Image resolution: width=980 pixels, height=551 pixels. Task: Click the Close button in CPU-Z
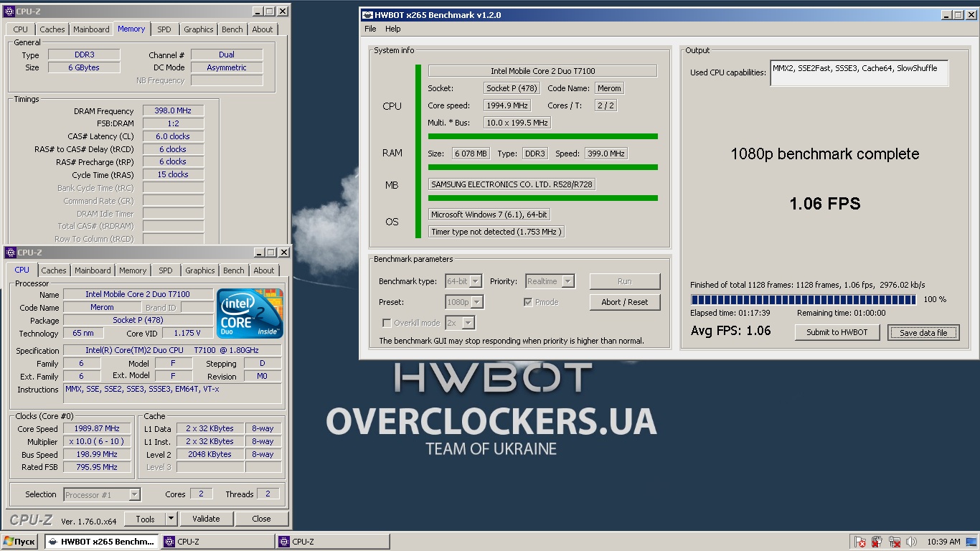262,519
